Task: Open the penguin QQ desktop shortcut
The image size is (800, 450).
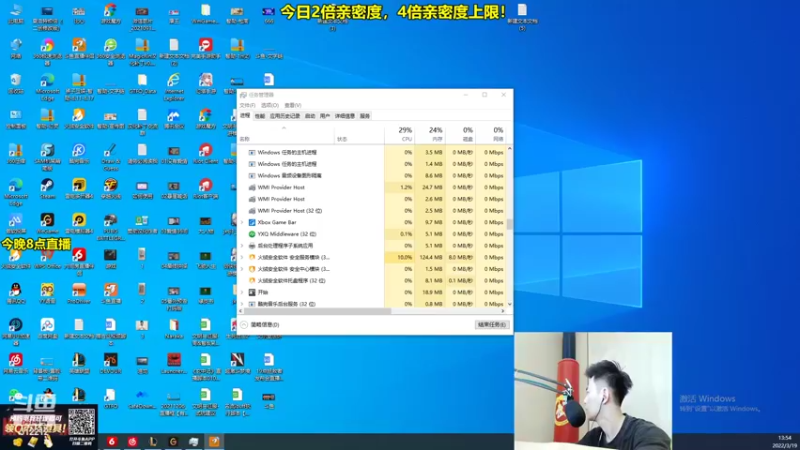Action: coord(16,293)
